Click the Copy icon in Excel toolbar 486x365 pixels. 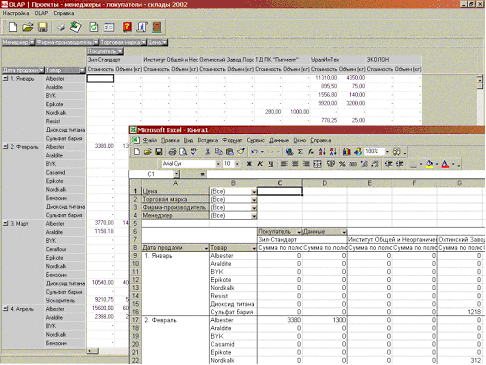click(219, 152)
